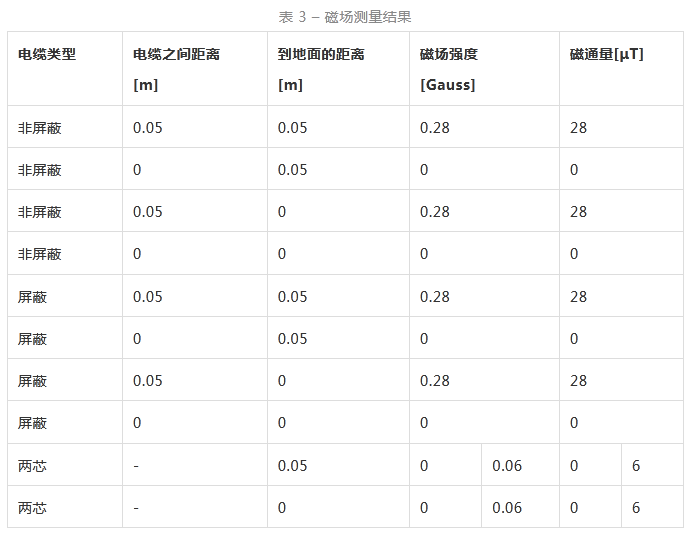The width and height of the screenshot is (691, 535).
Task: Select the 到地面的距离 column header
Action: coord(322,54)
